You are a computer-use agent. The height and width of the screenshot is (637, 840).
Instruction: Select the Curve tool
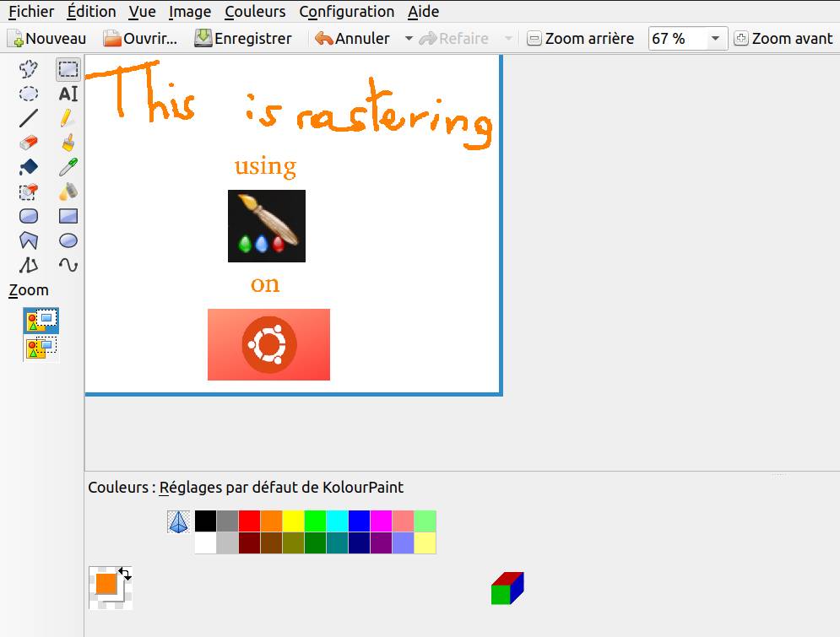point(68,265)
